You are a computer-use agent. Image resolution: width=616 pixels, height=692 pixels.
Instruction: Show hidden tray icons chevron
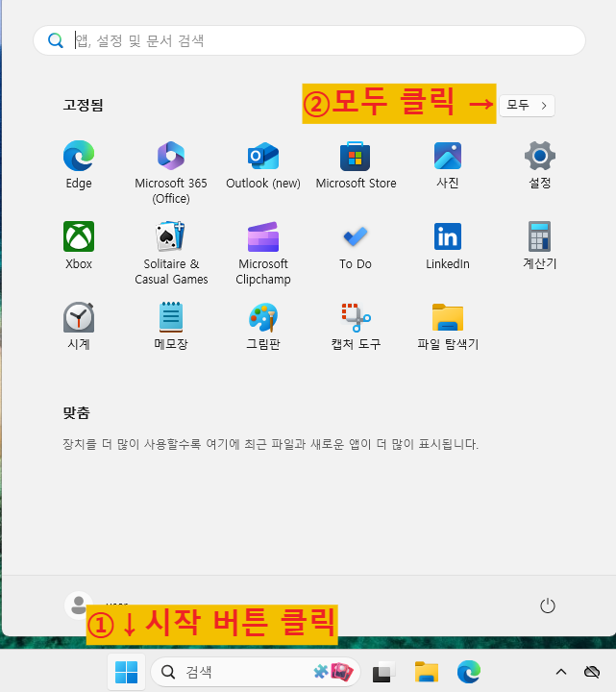click(x=561, y=672)
